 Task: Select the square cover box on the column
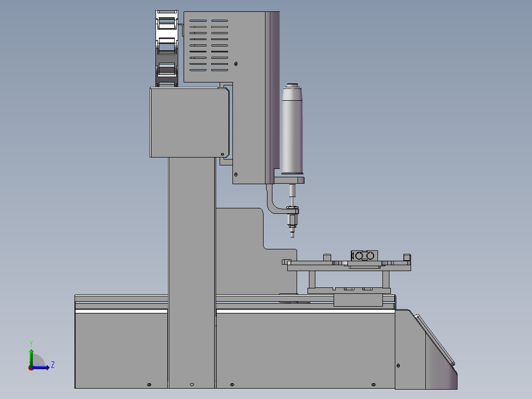(x=190, y=122)
